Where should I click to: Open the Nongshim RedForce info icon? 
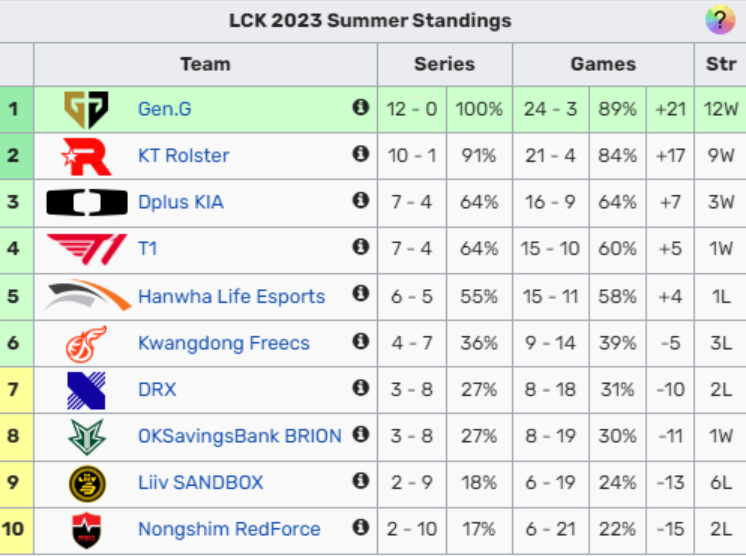tap(361, 527)
